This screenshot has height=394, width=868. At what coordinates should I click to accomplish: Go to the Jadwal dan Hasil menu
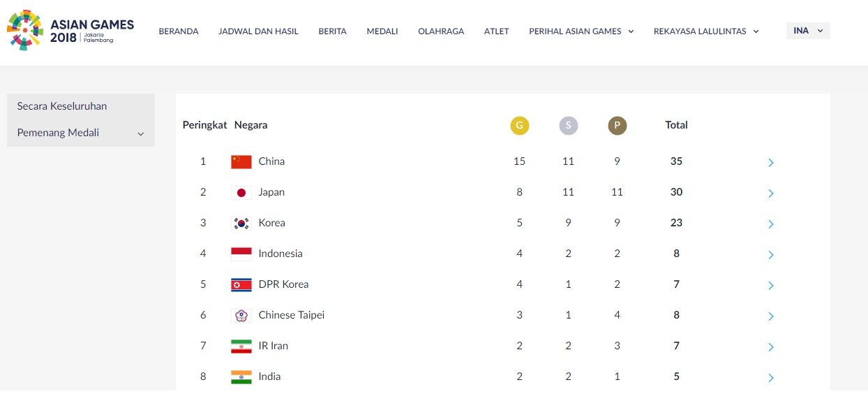(258, 31)
